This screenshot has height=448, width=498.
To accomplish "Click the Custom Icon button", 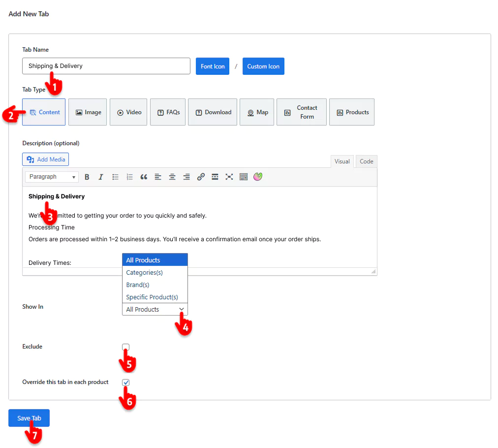I will 263,66.
